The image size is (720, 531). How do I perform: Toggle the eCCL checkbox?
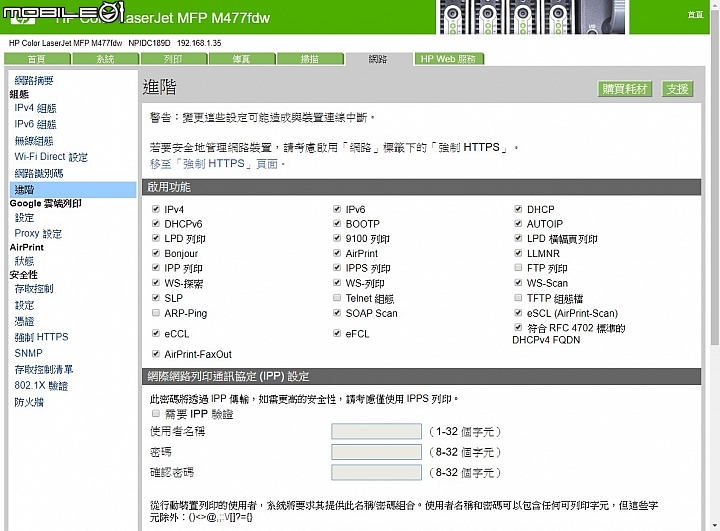pyautogui.click(x=156, y=333)
